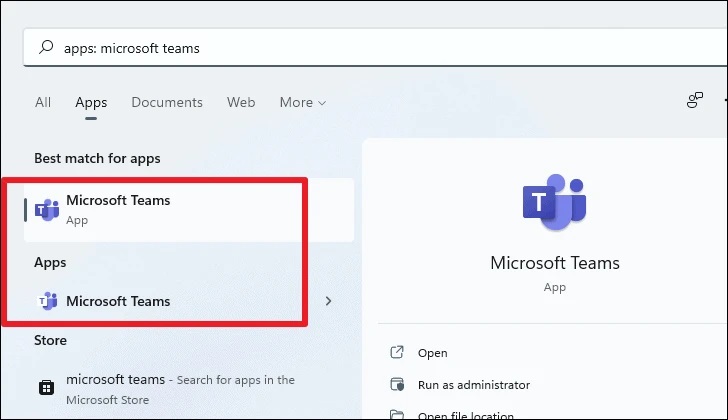
Task: Select the Apps tab
Action: pyautogui.click(x=91, y=102)
